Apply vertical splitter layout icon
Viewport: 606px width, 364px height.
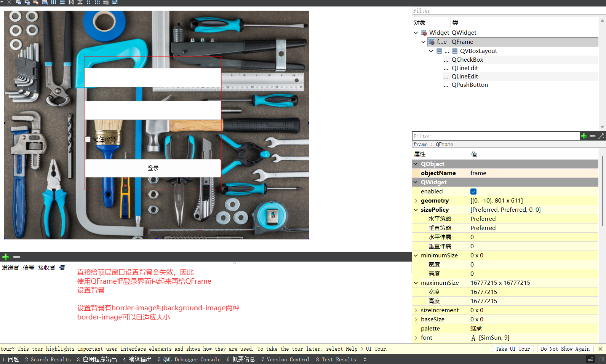(x=80, y=2)
